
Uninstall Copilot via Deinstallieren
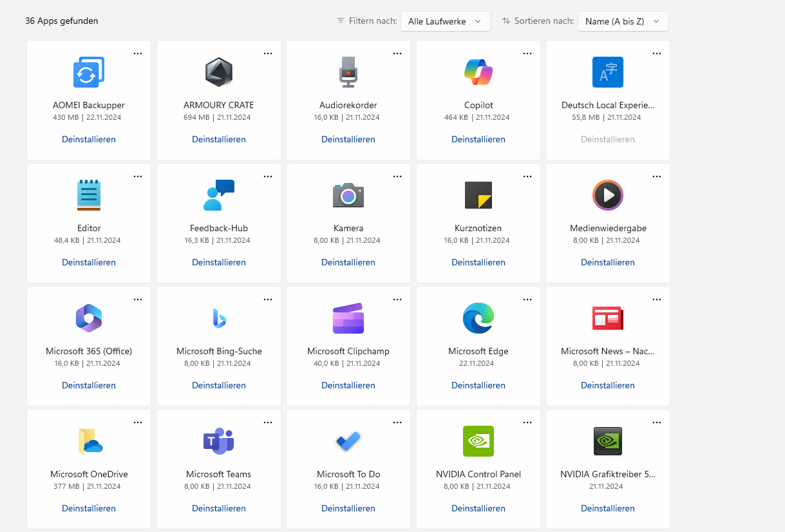pos(478,139)
